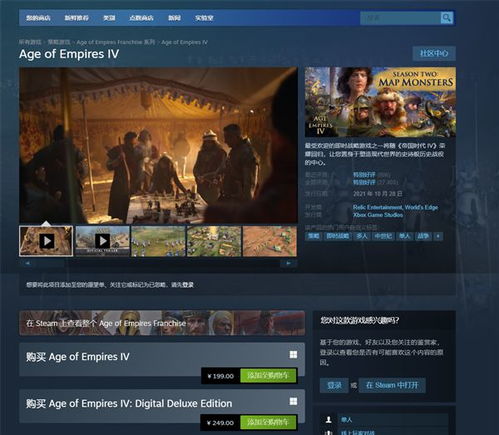Open the Relic Entertainment developer link
Screen dimensions: 499x435
pyautogui.click(x=377, y=207)
